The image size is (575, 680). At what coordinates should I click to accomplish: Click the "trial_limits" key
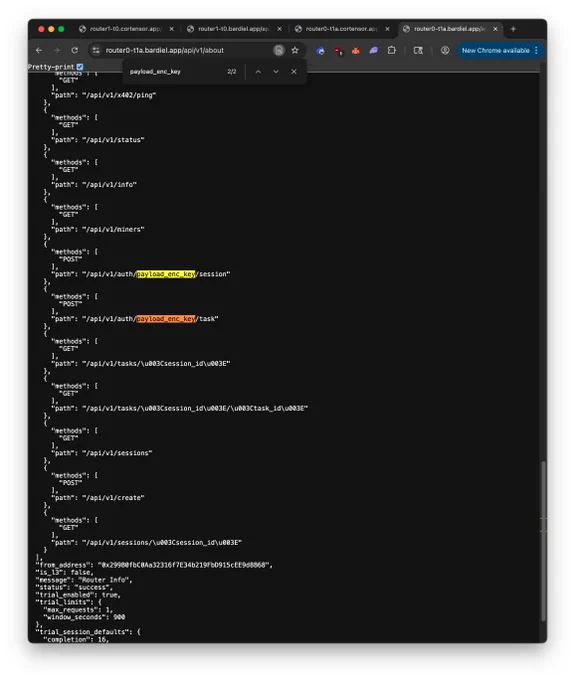point(65,602)
